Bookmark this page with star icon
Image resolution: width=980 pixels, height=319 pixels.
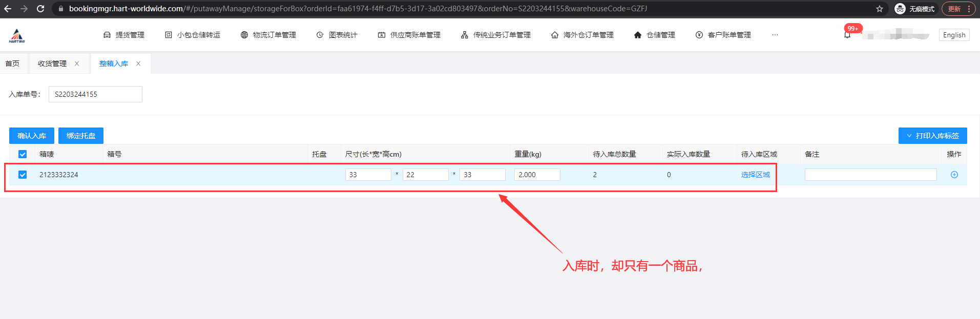[879, 9]
